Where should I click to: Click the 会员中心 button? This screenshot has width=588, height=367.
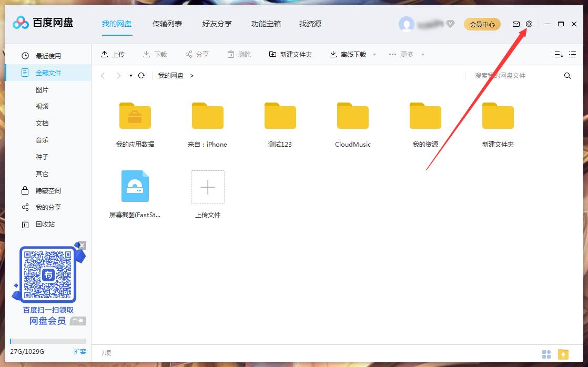(482, 24)
